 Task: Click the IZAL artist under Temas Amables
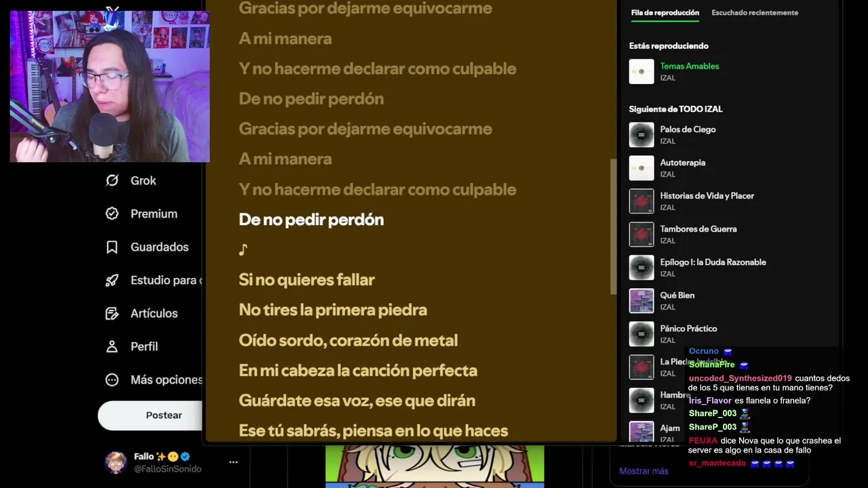668,78
